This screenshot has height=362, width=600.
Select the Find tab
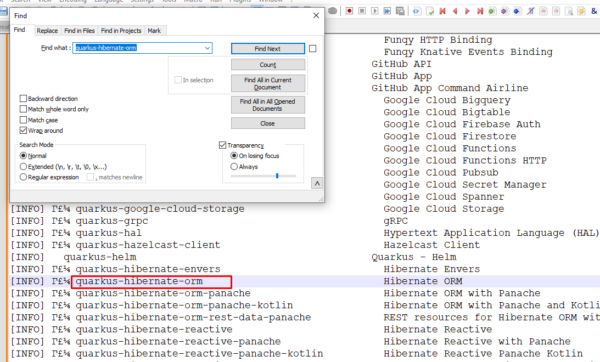coord(20,30)
